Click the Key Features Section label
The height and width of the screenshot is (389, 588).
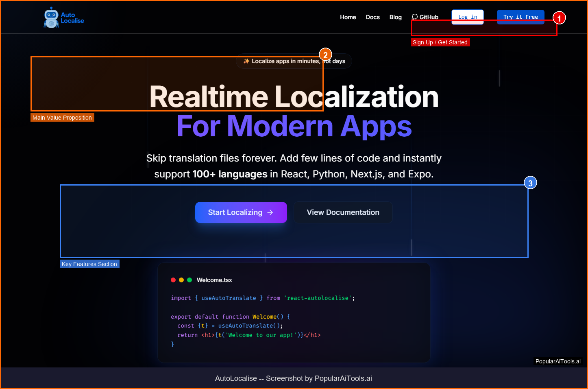tap(89, 264)
